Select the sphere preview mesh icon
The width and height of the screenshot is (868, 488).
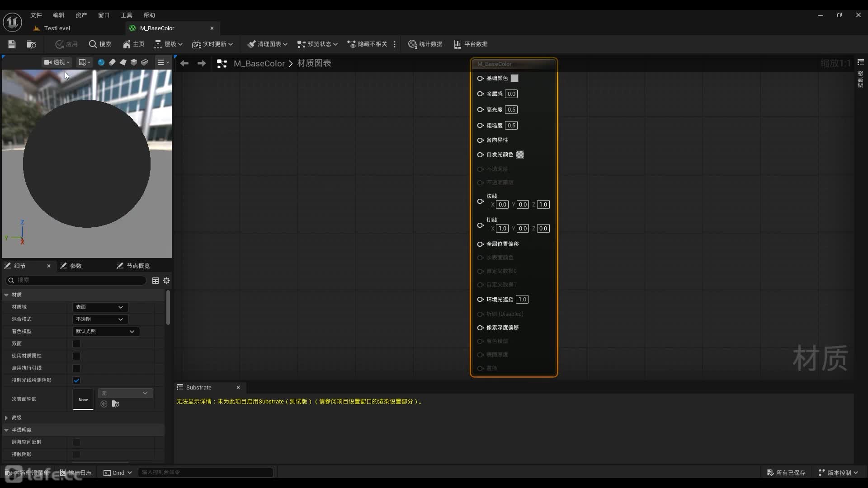pyautogui.click(x=101, y=62)
